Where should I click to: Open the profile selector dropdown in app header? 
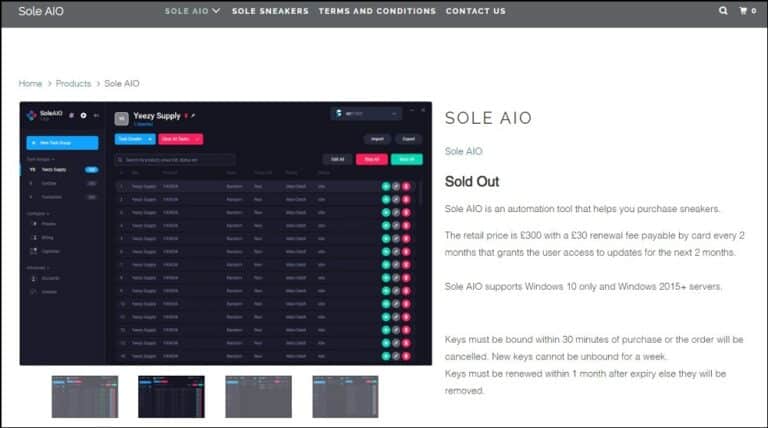(x=365, y=114)
